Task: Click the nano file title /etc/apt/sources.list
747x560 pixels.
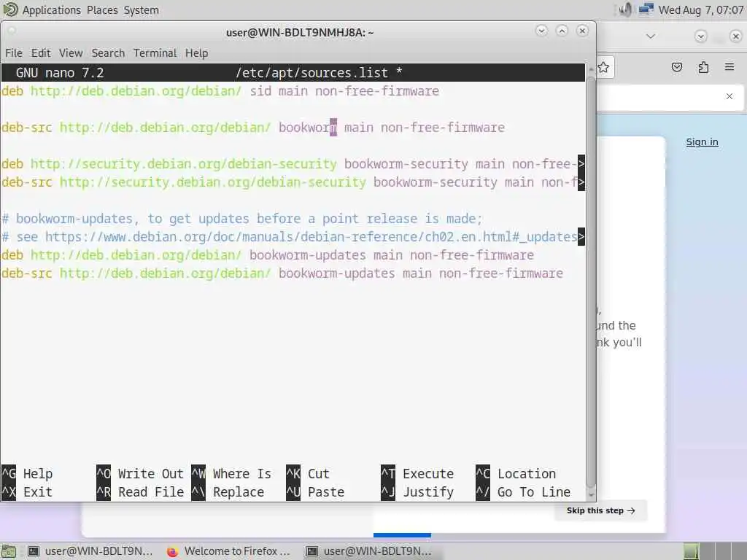Action: [311, 73]
